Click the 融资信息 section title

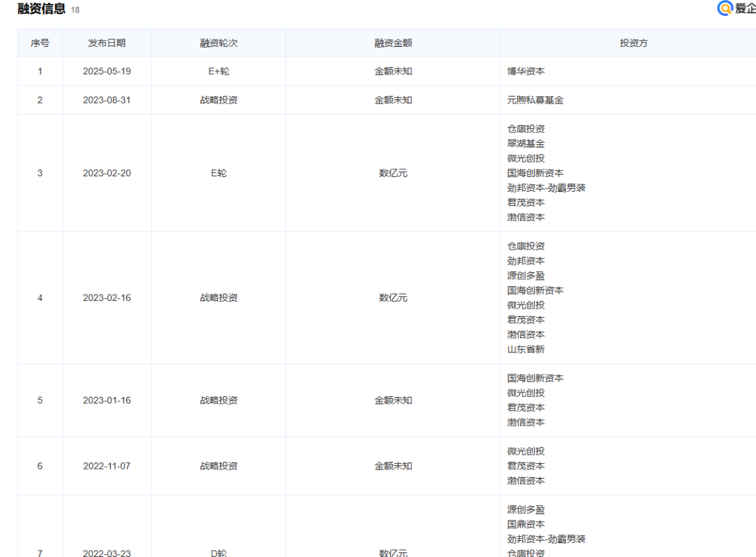click(41, 8)
